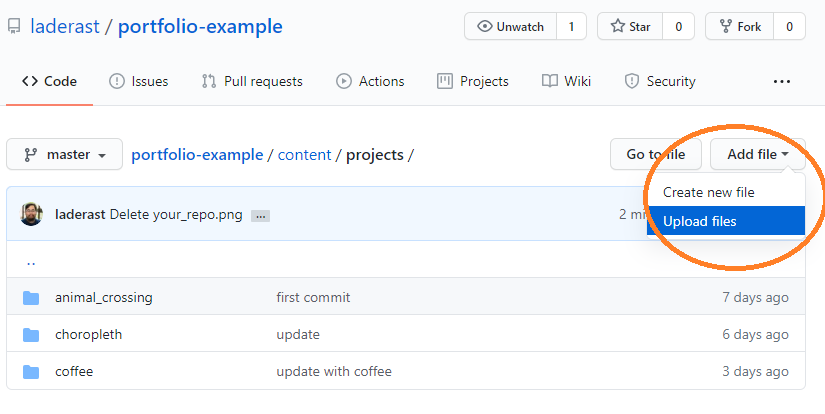Expand the Add file dropdown
The width and height of the screenshot is (825, 414).
(757, 154)
